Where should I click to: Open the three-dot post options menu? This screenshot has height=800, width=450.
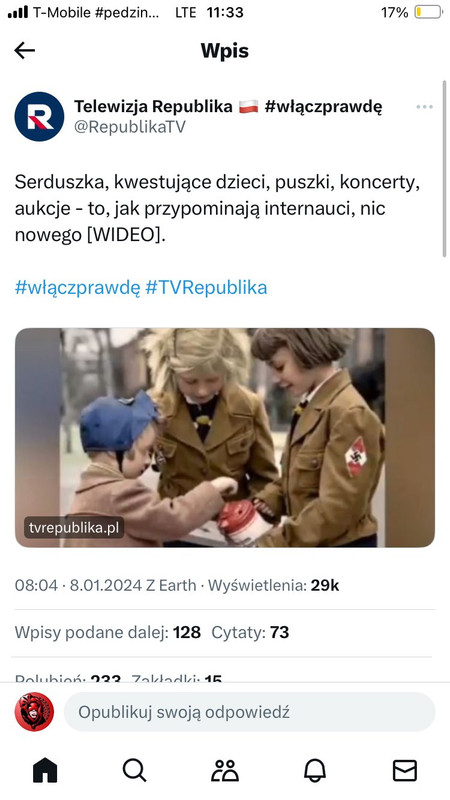pos(424,107)
